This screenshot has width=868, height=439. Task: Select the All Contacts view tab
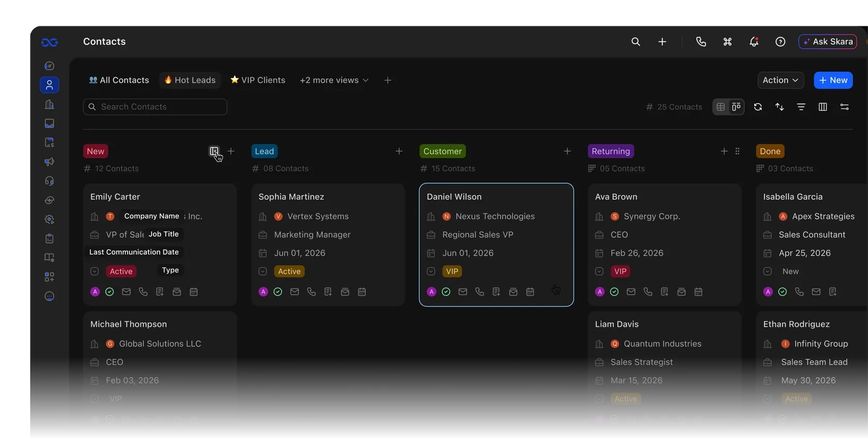[x=119, y=80]
